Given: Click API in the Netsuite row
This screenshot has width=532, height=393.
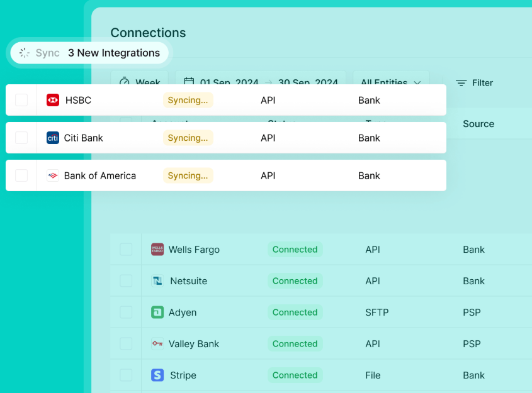Looking at the screenshot, I should coord(373,281).
